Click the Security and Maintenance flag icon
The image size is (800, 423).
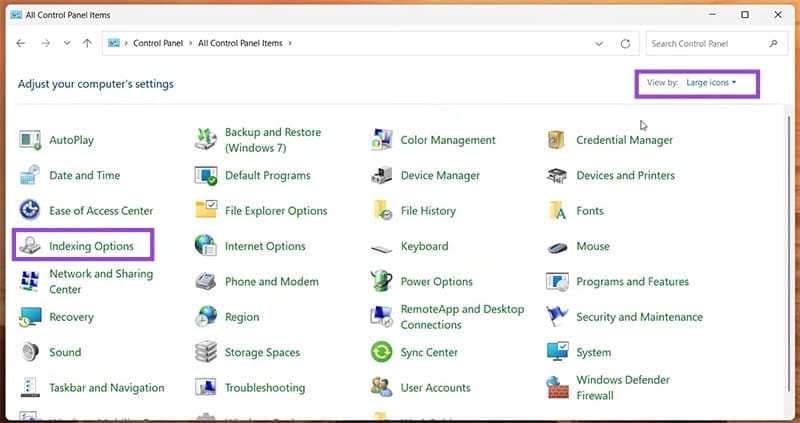point(557,316)
